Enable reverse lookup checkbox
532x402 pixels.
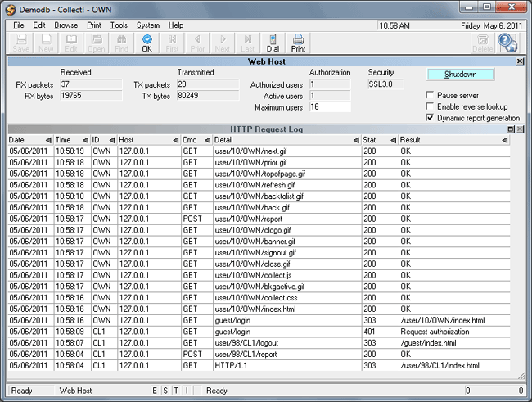[x=430, y=106]
